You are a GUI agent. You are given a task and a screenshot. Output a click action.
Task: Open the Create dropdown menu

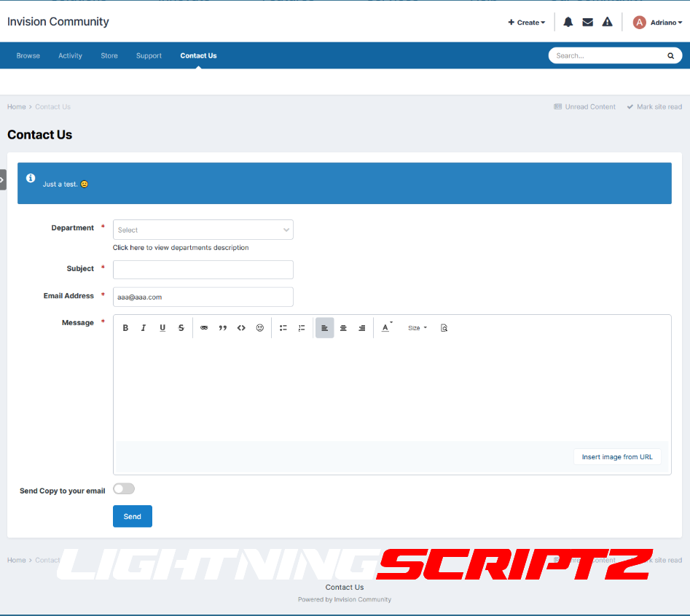click(x=526, y=23)
